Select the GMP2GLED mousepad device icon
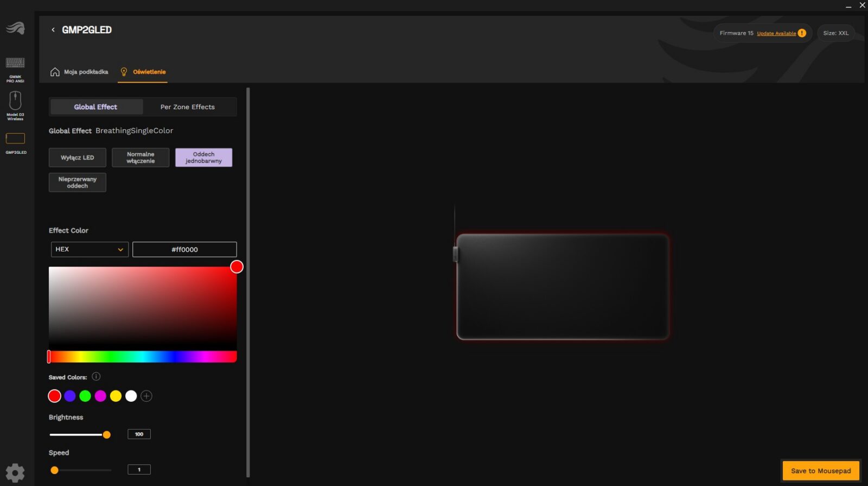 coord(15,139)
